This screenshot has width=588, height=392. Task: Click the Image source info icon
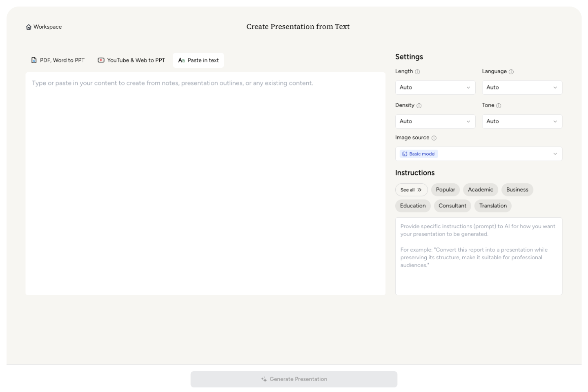(434, 138)
